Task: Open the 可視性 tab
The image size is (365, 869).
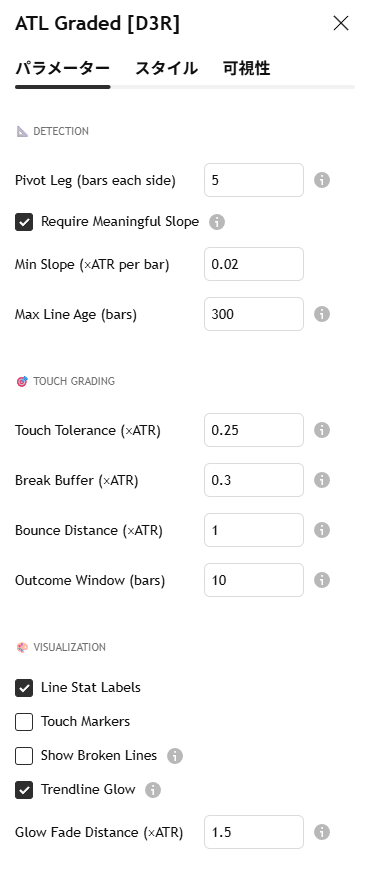Action: [246, 69]
